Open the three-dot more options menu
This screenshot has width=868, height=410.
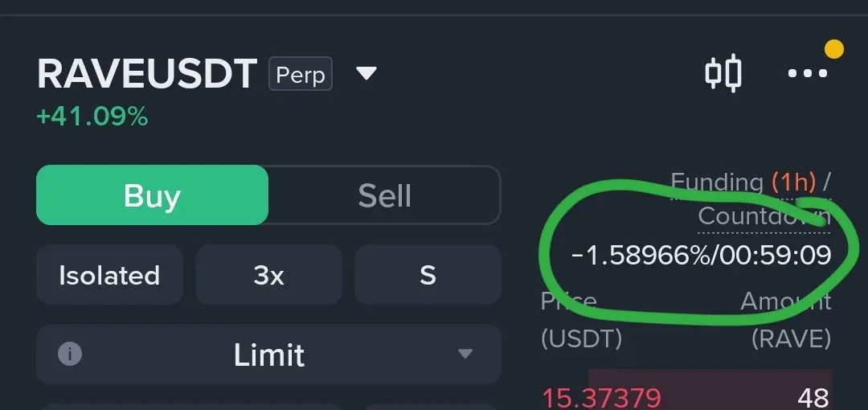tap(808, 73)
